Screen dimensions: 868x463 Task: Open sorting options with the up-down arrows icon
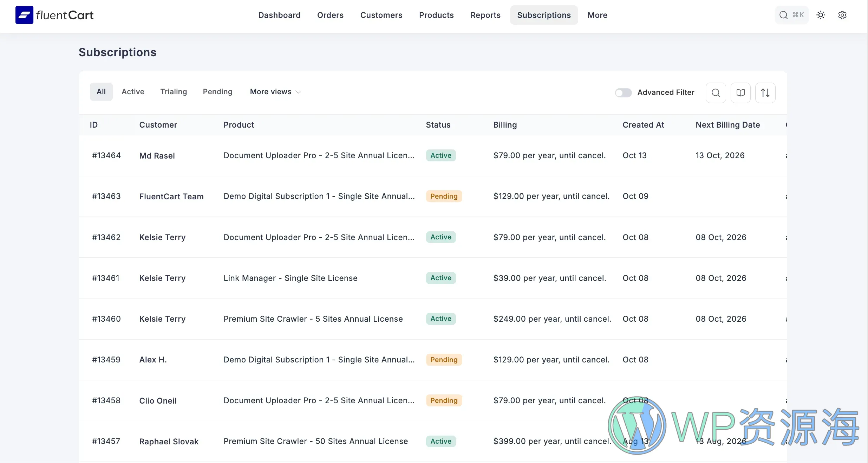point(765,92)
